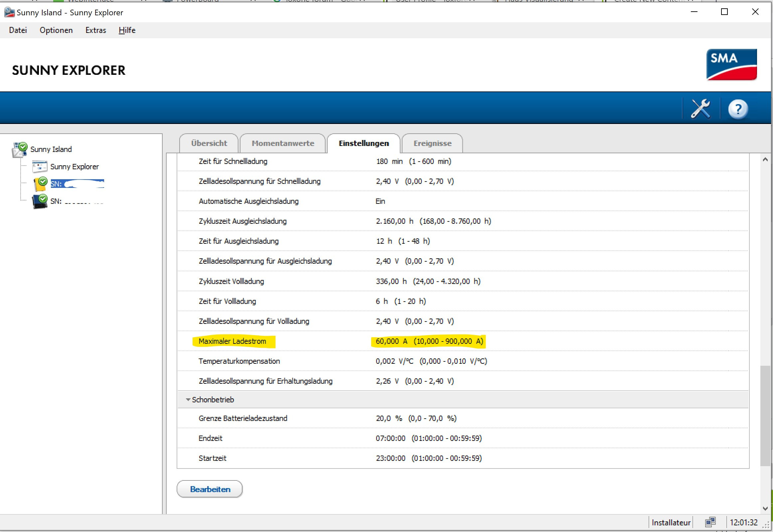Click the Installateur user label in the status bar

pos(671,522)
